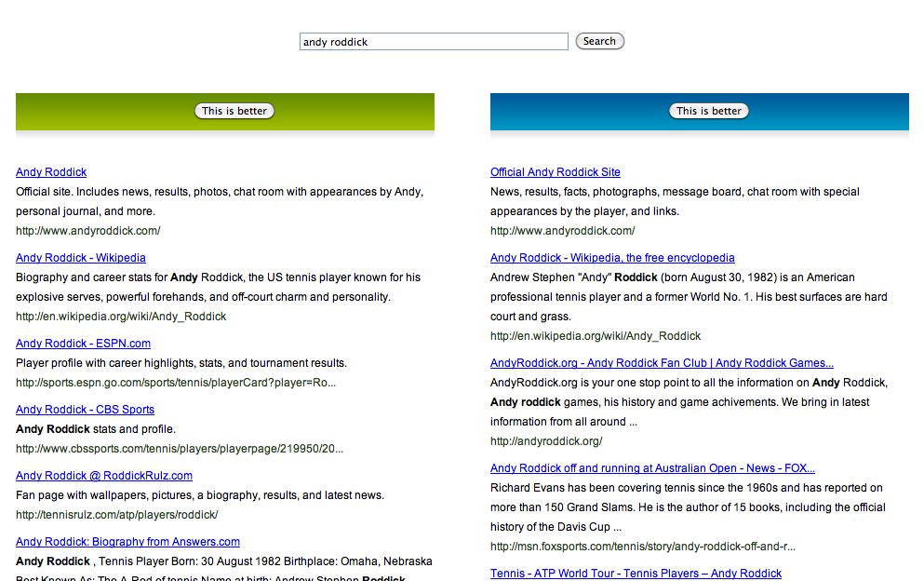Open 'Tennis - ATP World Tour - Tennis Players' link
The height and width of the screenshot is (581, 924).
coord(636,573)
